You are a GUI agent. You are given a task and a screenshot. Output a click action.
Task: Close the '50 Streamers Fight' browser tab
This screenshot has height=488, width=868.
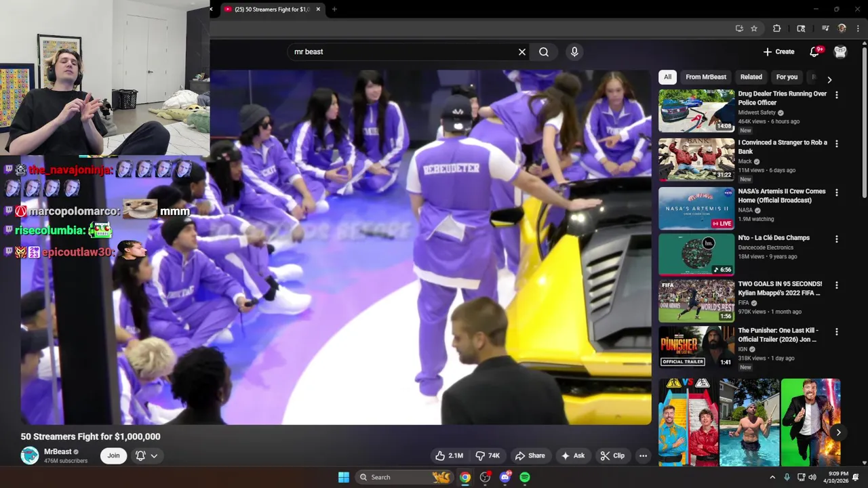[x=318, y=9]
